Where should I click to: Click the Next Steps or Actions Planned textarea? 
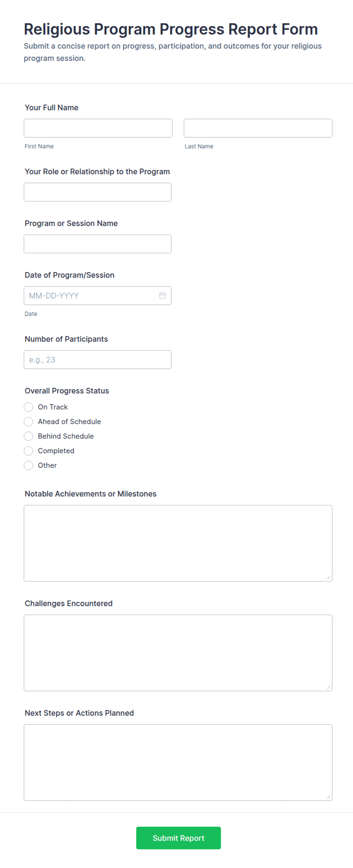pos(178,763)
